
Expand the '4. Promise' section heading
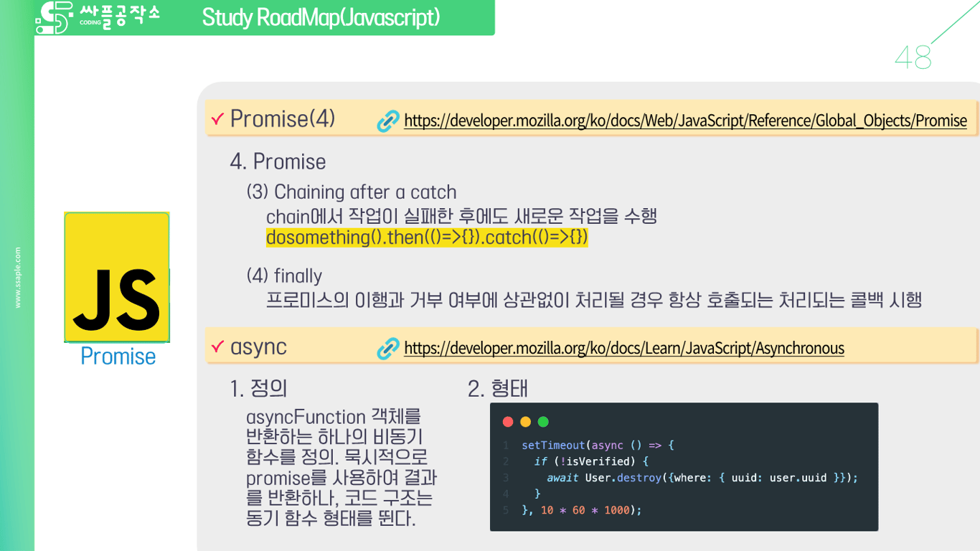(x=279, y=162)
